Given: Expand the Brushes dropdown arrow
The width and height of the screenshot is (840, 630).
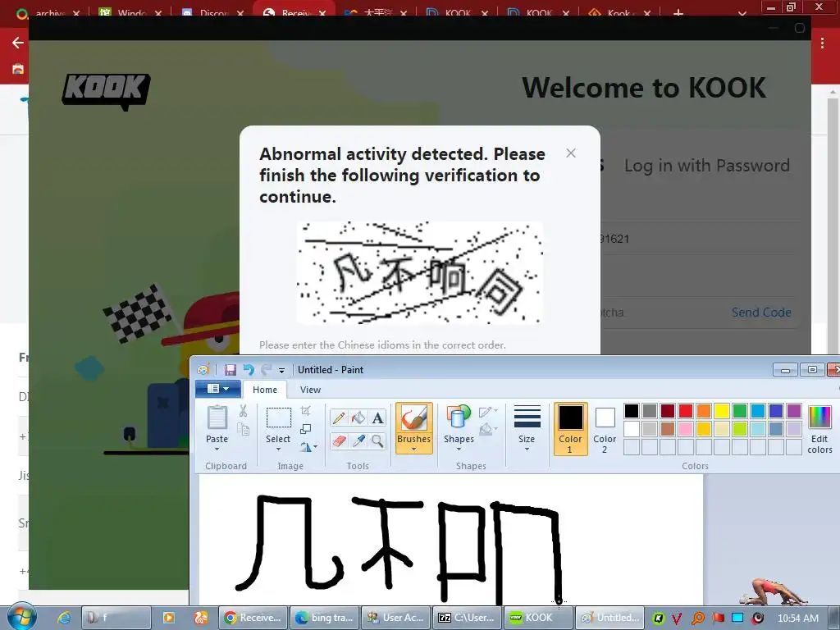Looking at the screenshot, I should coord(413,449).
